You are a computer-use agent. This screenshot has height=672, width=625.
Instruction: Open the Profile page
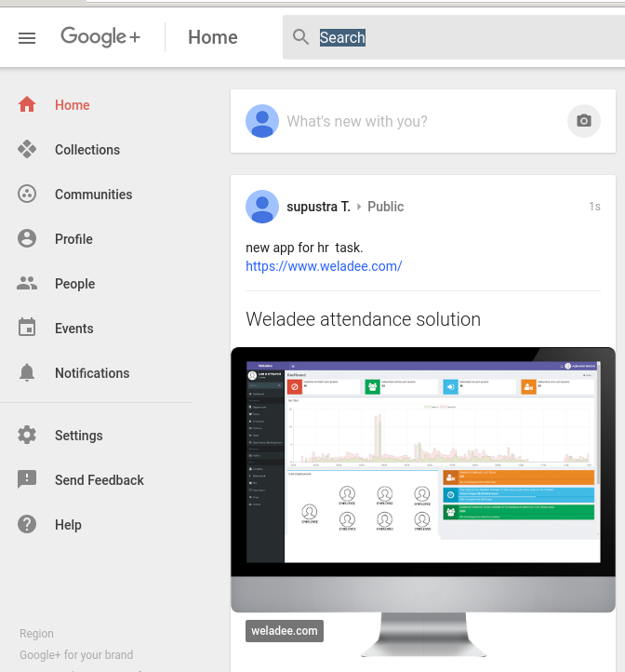pos(73,238)
